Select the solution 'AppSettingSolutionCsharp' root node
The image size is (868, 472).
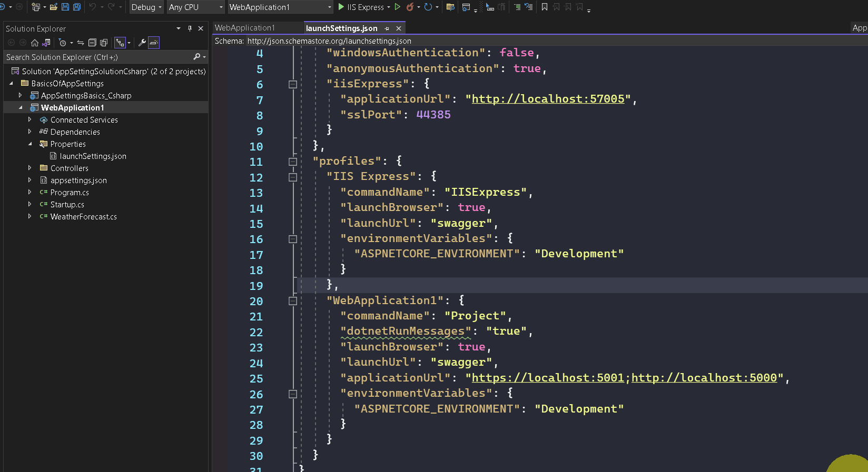pyautogui.click(x=114, y=71)
